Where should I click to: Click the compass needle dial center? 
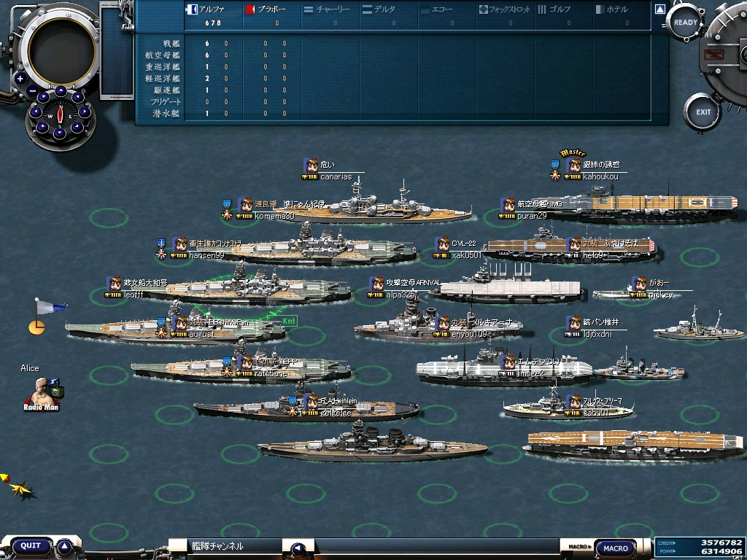(60, 114)
